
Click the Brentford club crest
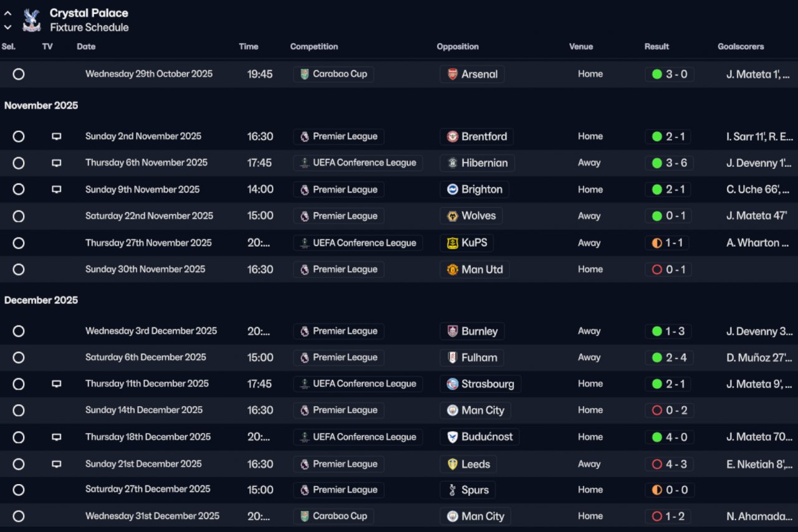[453, 136]
